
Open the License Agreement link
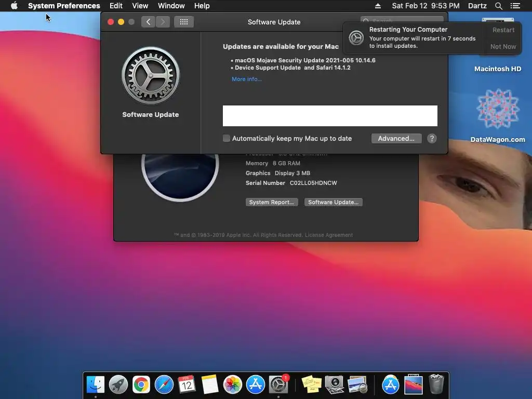point(329,235)
